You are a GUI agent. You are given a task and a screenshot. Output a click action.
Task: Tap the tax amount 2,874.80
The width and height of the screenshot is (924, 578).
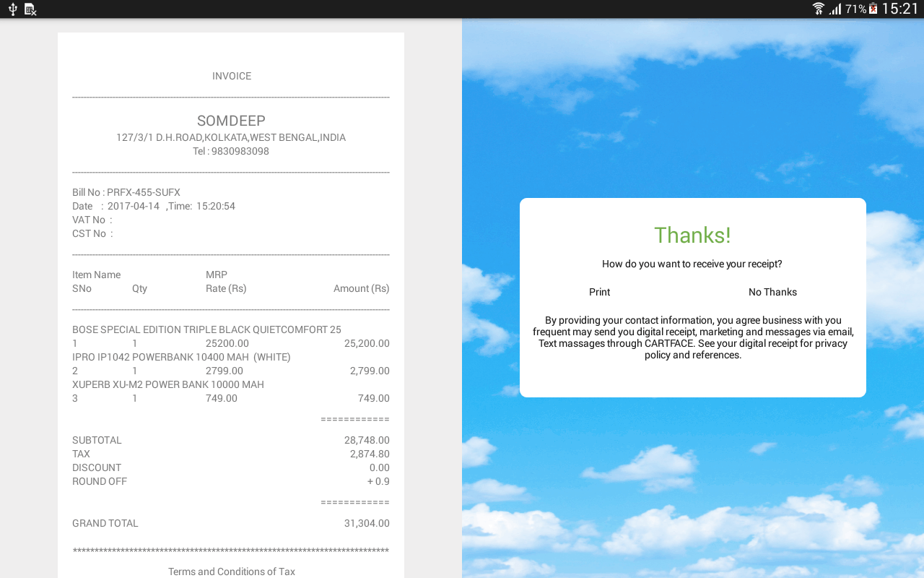(370, 454)
